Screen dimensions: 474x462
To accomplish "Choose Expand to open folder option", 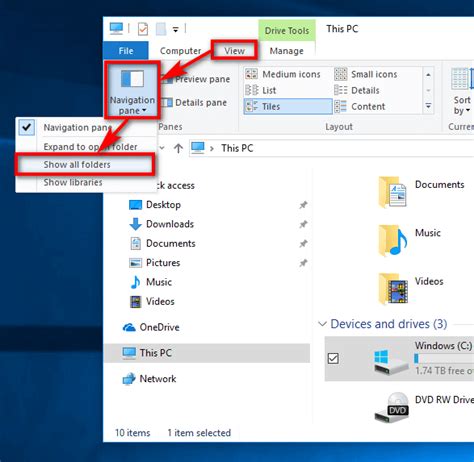I will (x=87, y=147).
